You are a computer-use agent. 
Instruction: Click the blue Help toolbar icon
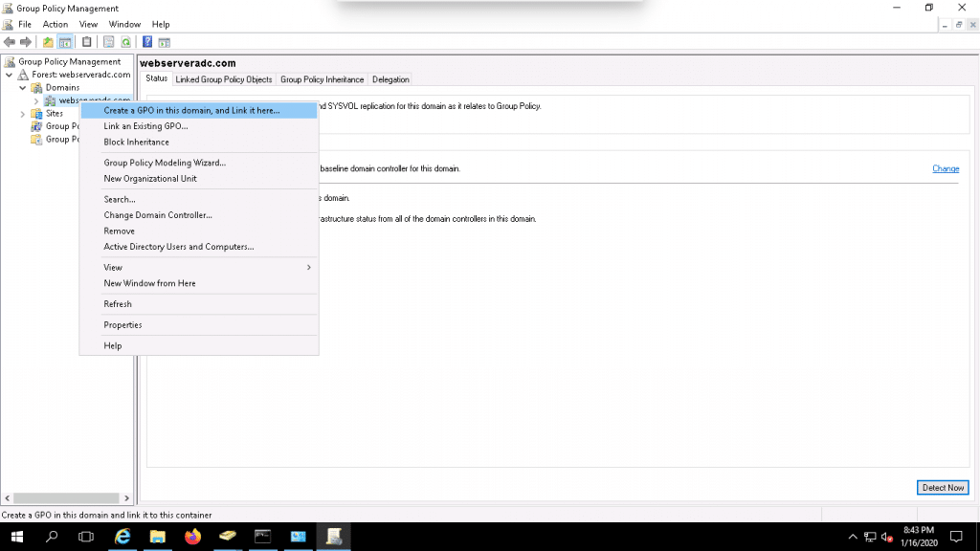147,42
